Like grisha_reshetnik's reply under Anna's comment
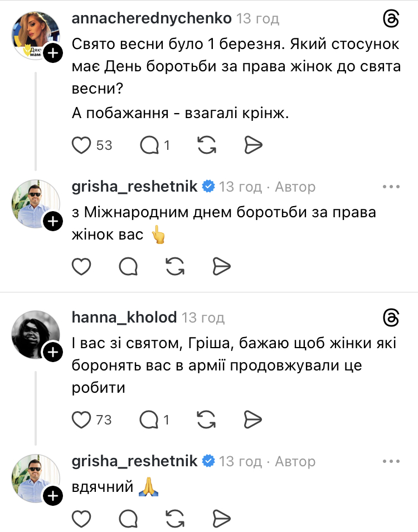Screen dimensions: 418x532 coord(82,266)
